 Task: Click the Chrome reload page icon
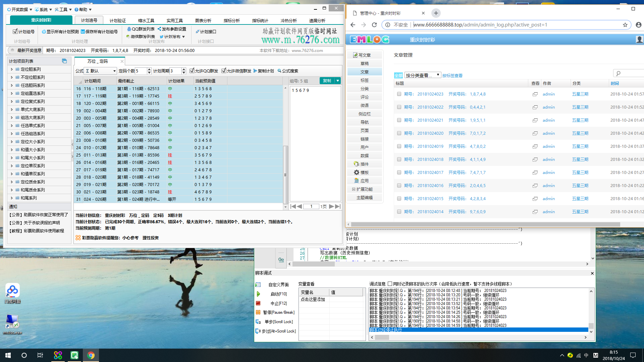tap(374, 25)
